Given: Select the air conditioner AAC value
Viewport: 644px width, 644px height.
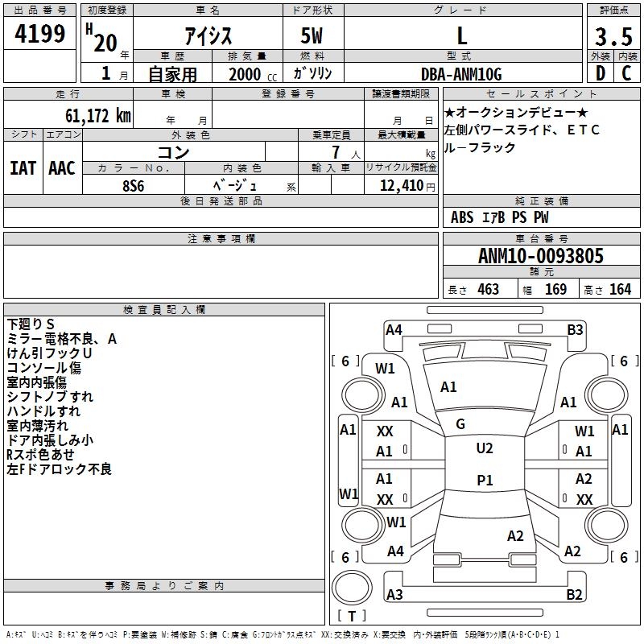Looking at the screenshot, I should point(62,168).
